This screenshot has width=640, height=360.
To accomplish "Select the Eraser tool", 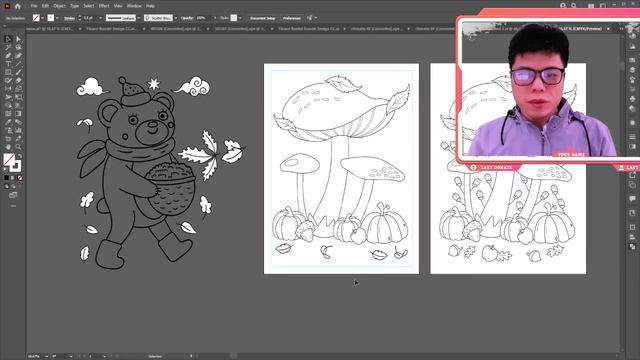I will [x=18, y=80].
